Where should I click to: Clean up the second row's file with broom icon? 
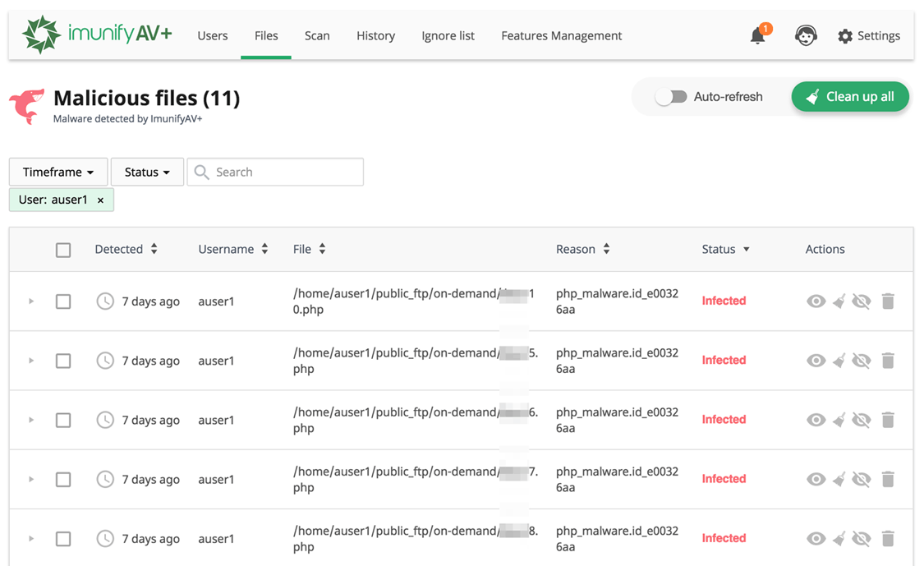point(839,361)
